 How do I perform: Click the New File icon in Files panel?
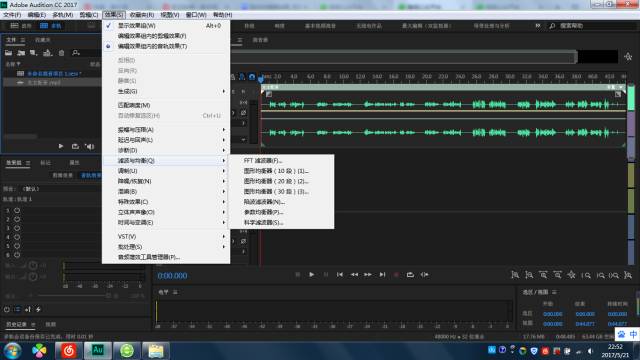tap(33, 53)
